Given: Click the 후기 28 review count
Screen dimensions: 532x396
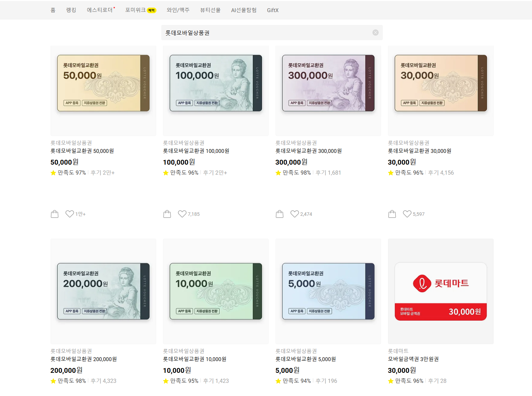Looking at the screenshot, I should click(437, 381).
